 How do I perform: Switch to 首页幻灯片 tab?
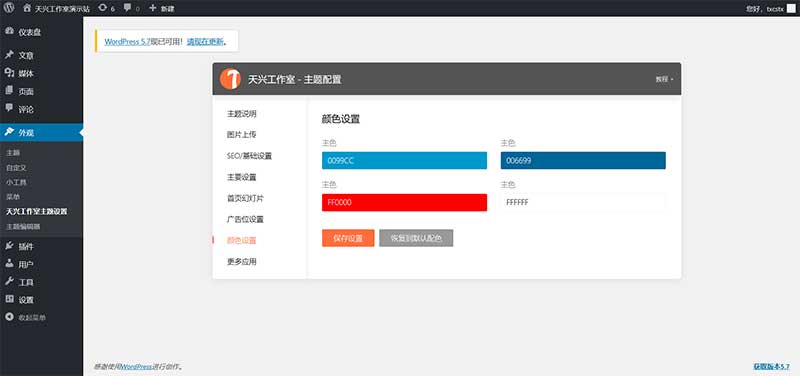245,198
